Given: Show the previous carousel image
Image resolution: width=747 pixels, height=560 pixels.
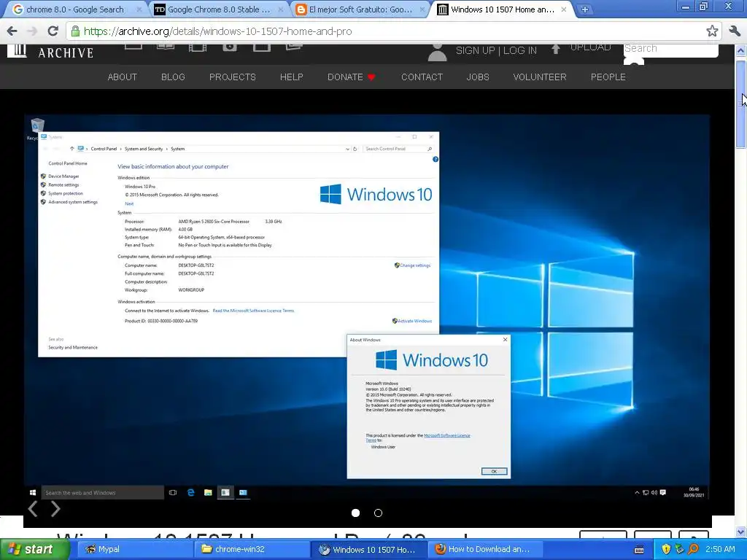Looking at the screenshot, I should [x=33, y=508].
